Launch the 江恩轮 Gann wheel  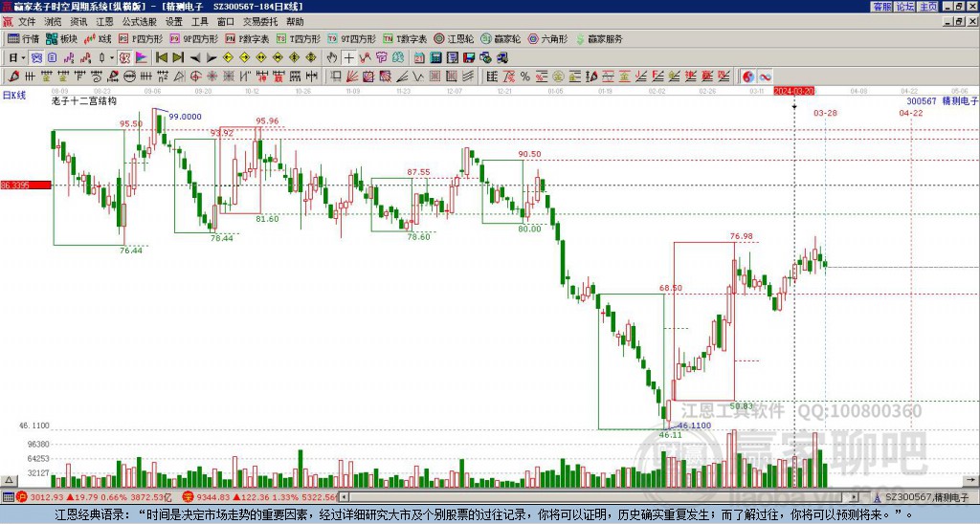(x=453, y=38)
